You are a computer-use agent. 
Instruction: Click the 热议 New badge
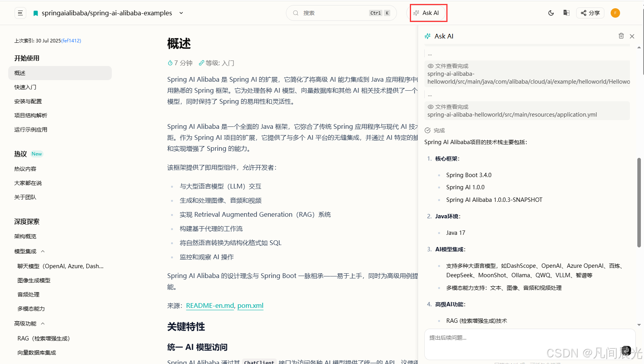point(37,154)
